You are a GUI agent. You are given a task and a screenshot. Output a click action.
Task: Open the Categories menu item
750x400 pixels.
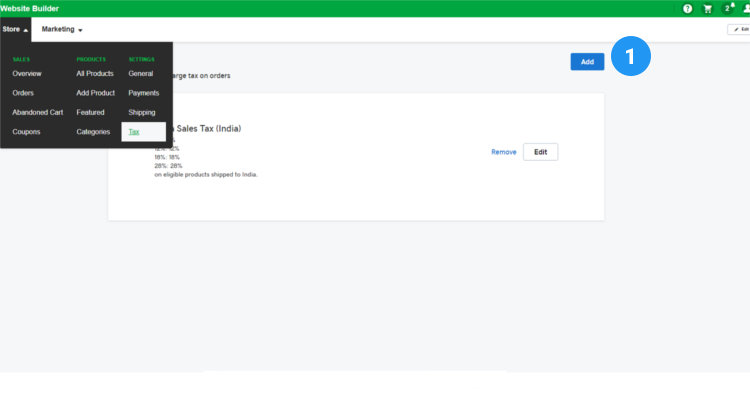click(x=93, y=132)
